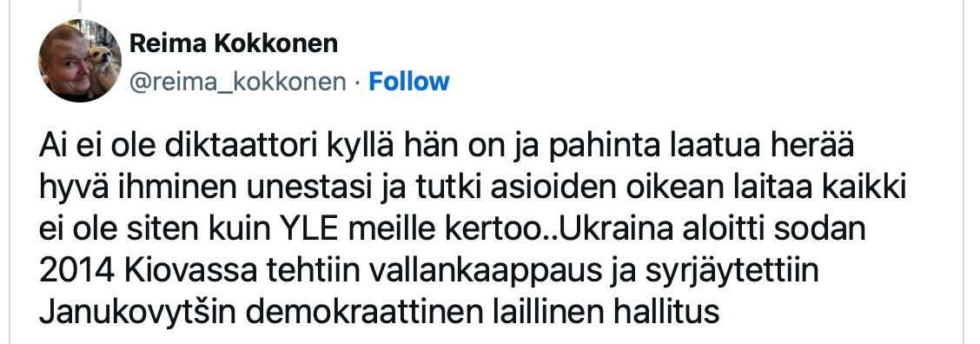Click the tweet line starting "2014 Kiovassa"

click(x=429, y=271)
